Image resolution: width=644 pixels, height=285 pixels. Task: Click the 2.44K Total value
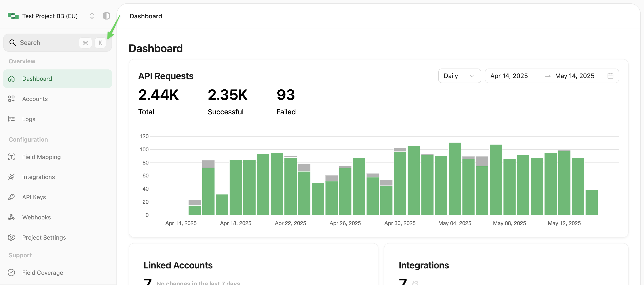click(x=158, y=95)
